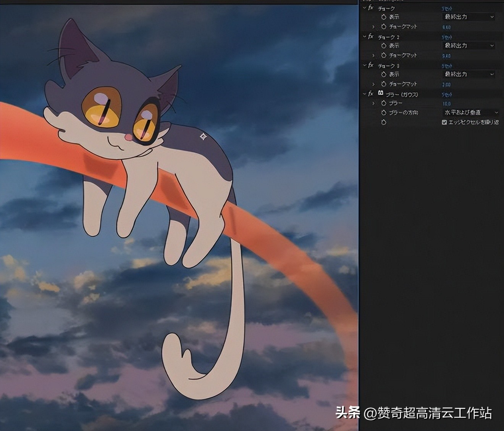Click stopwatch for チョーク 2 チョークマット
Screen dimensions: 504x431
[x=384, y=55]
